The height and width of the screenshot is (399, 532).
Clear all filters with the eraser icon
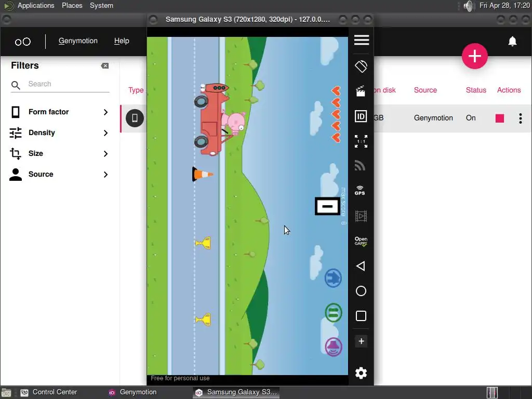pos(105,66)
